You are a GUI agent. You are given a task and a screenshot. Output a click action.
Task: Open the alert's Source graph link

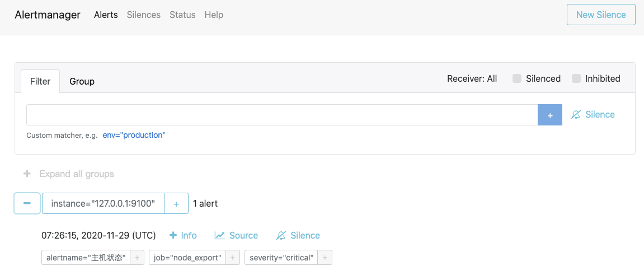tap(236, 236)
